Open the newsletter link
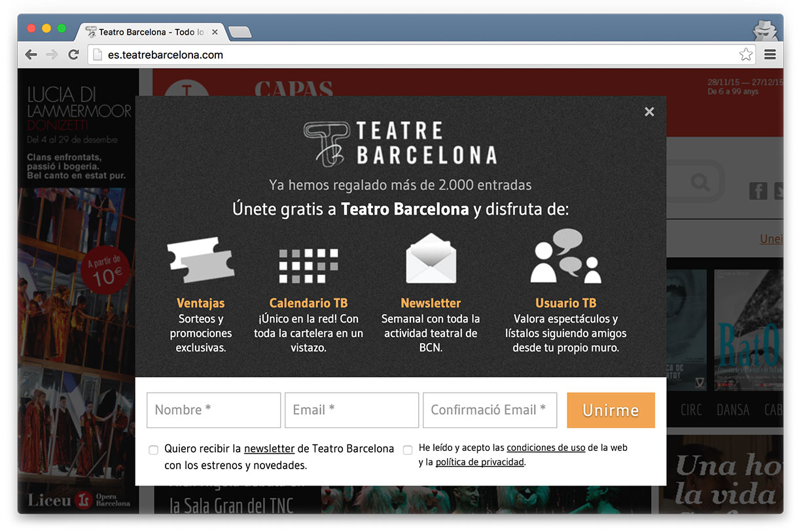The width and height of the screenshot is (801, 532). tap(269, 449)
